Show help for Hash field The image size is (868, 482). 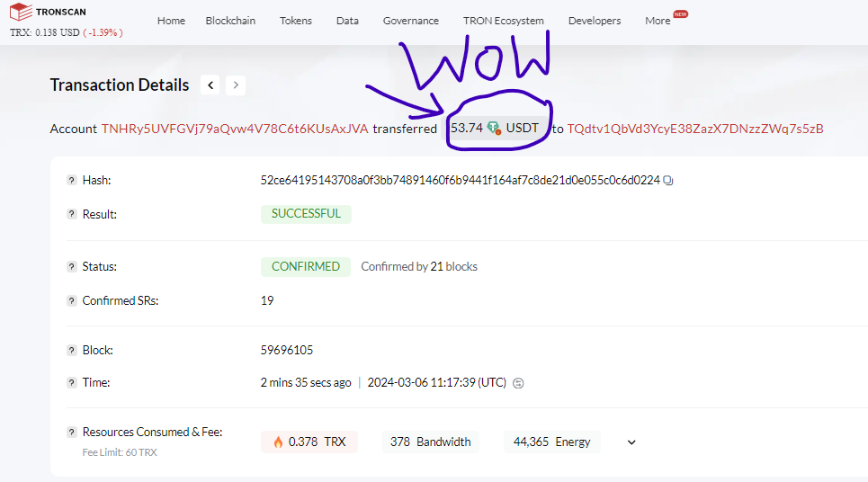pos(71,181)
